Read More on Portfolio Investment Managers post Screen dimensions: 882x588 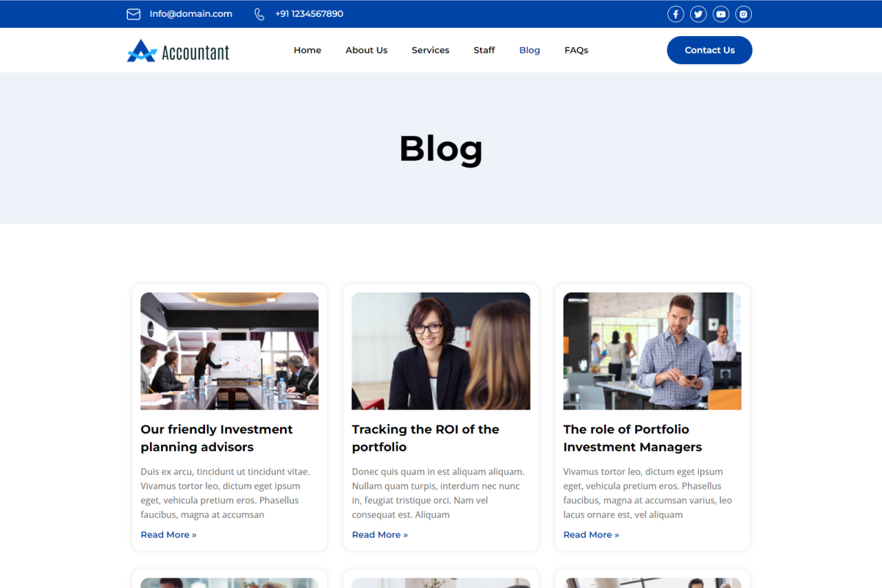592,534
